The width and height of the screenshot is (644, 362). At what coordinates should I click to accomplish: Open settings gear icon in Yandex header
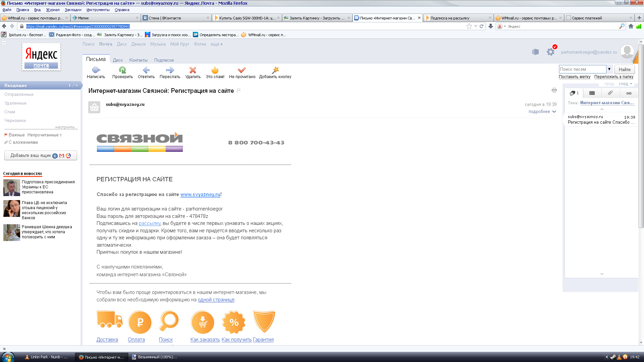[550, 52]
